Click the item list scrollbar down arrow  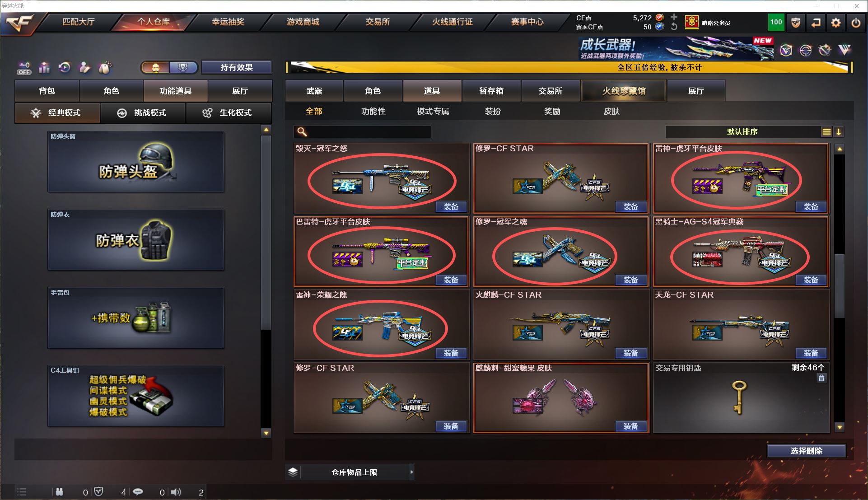tap(840, 427)
